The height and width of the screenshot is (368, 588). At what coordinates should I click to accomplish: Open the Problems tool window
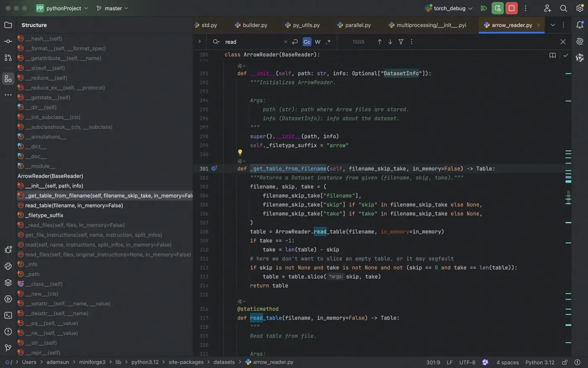pos(8,331)
